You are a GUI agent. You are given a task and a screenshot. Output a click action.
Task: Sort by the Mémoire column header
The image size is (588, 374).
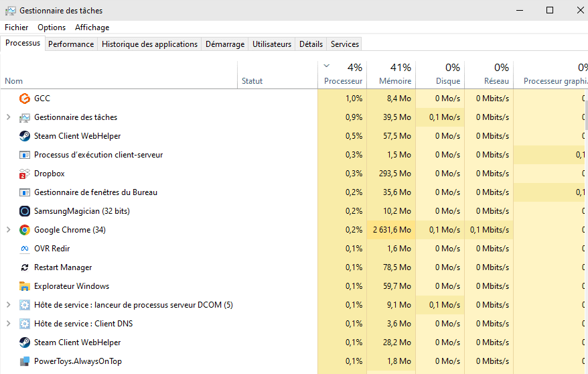(391, 75)
